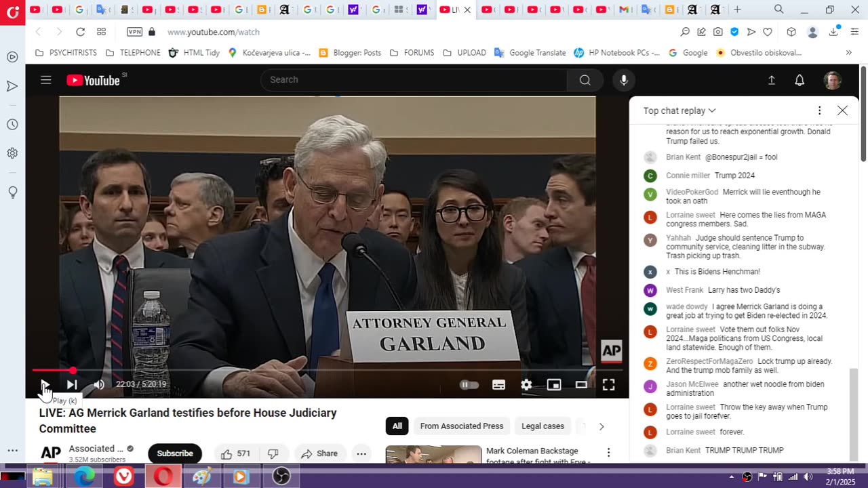The image size is (868, 488).
Task: Turn on video subtitles
Action: point(498,385)
